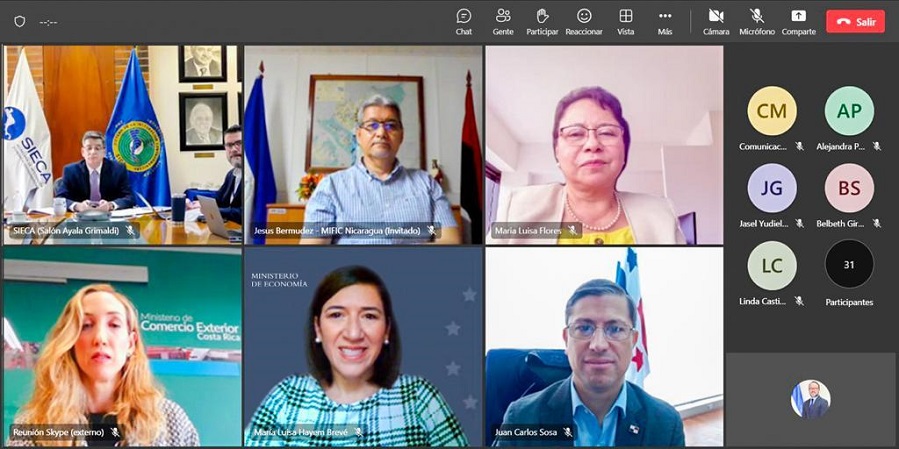Viewport: 899px width, 449px height.
Task: Click the JG Jasel Yudiel avatar
Action: click(x=772, y=188)
